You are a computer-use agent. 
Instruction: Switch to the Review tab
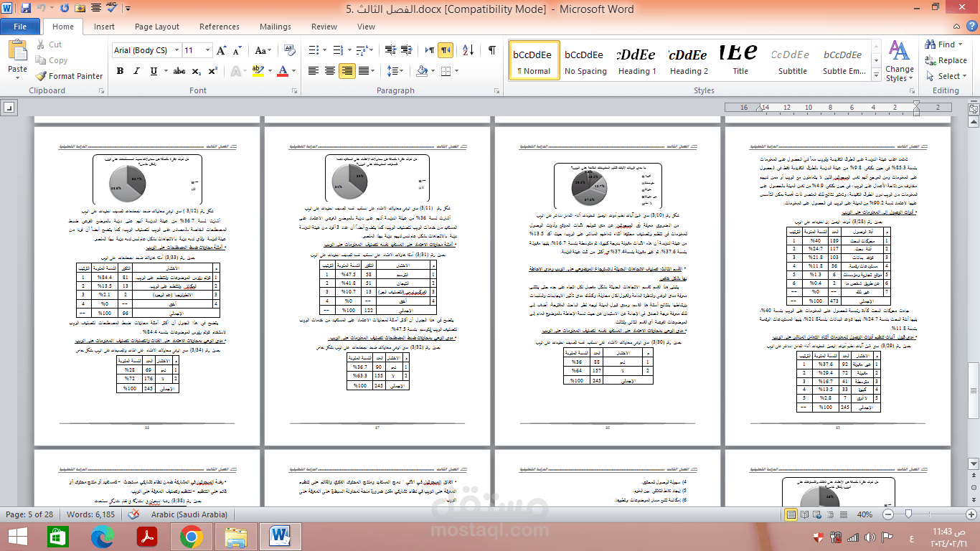tap(324, 27)
